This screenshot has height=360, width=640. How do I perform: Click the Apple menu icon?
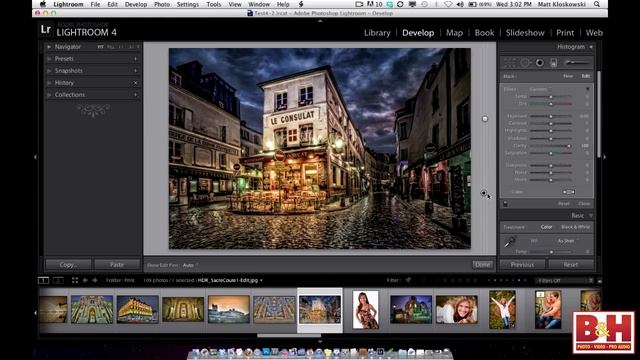[x=43, y=4]
